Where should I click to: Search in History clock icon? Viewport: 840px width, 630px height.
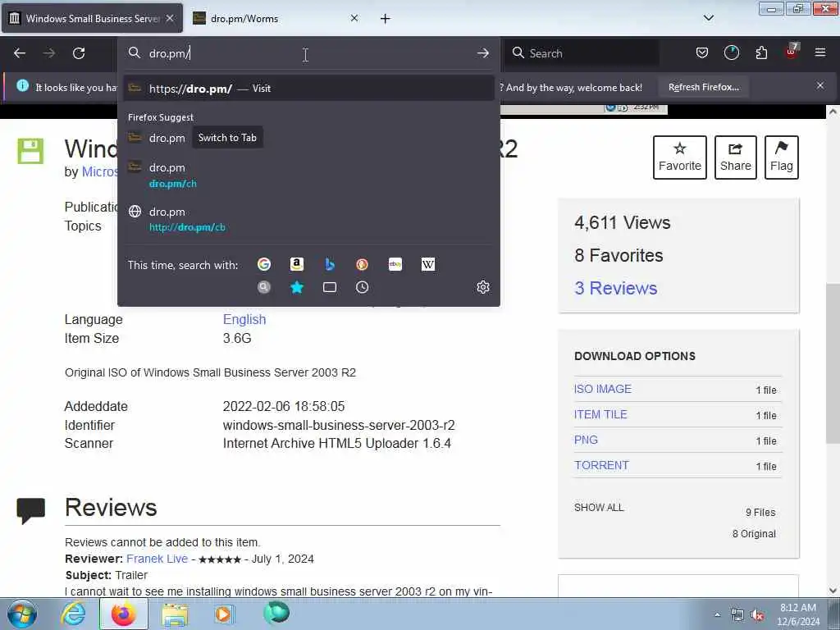(362, 287)
